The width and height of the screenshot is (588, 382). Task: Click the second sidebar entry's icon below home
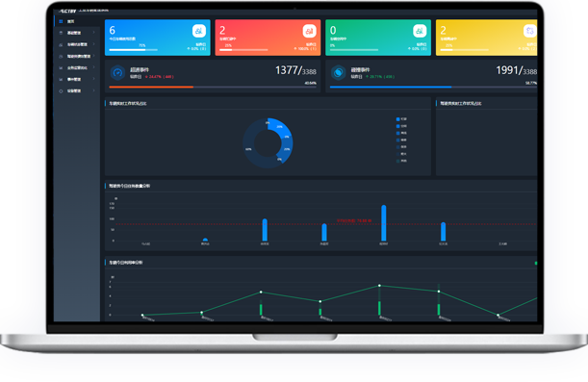tap(61, 33)
